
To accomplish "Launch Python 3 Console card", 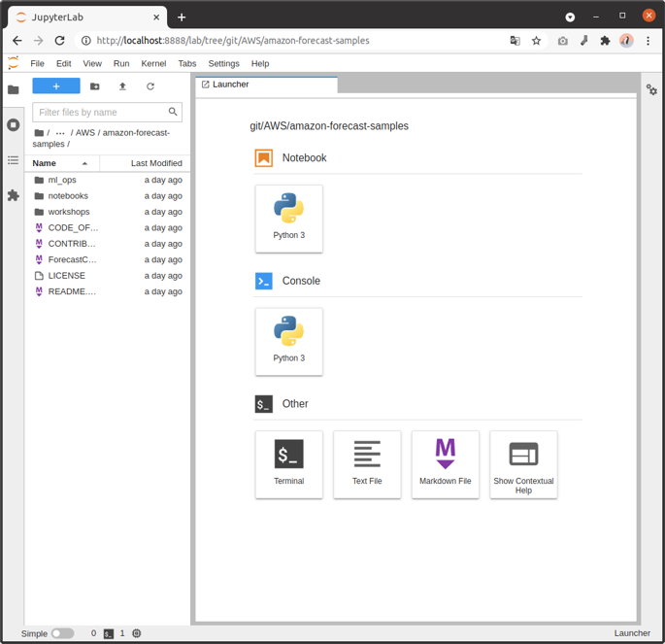I will click(x=289, y=342).
